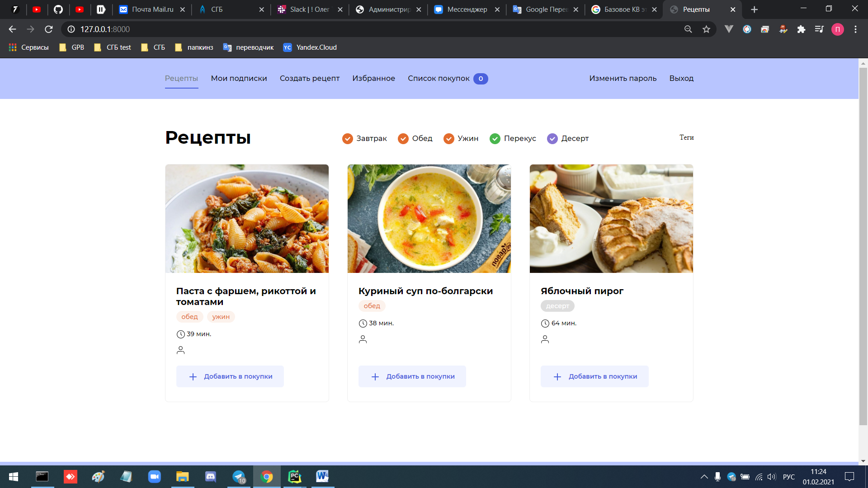Open Telegram from the taskbar

pyautogui.click(x=239, y=477)
